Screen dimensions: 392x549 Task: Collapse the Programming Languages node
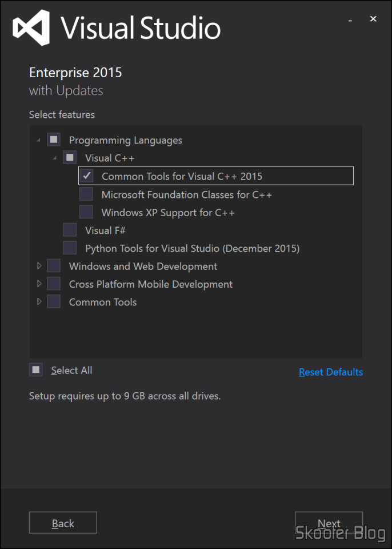click(x=38, y=139)
